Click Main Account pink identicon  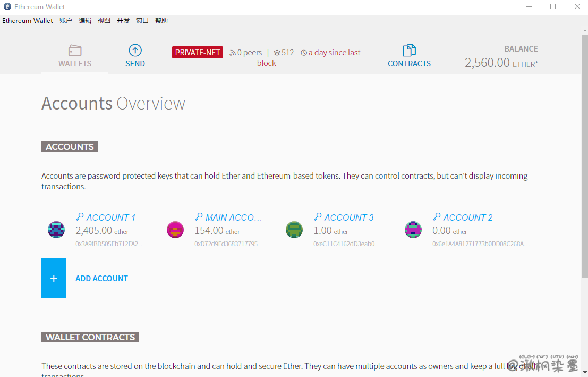coord(175,230)
